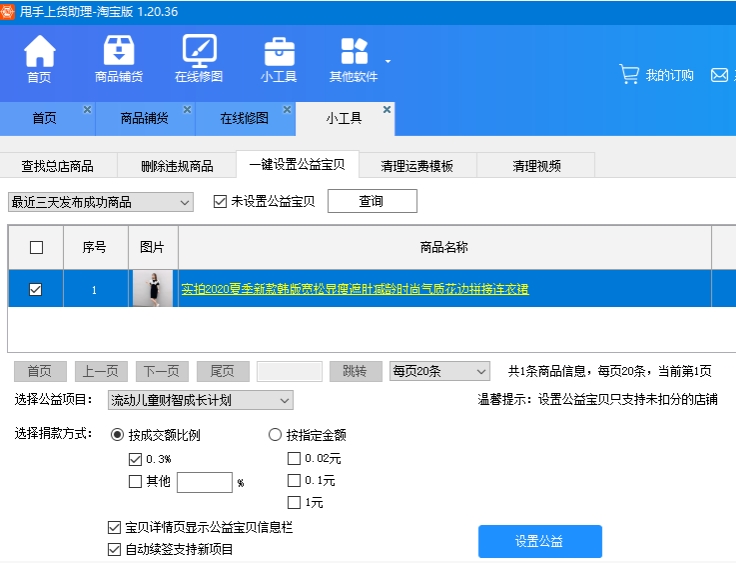736x563 pixels.
Task: Click the 尾页 pagination button
Action: click(223, 371)
